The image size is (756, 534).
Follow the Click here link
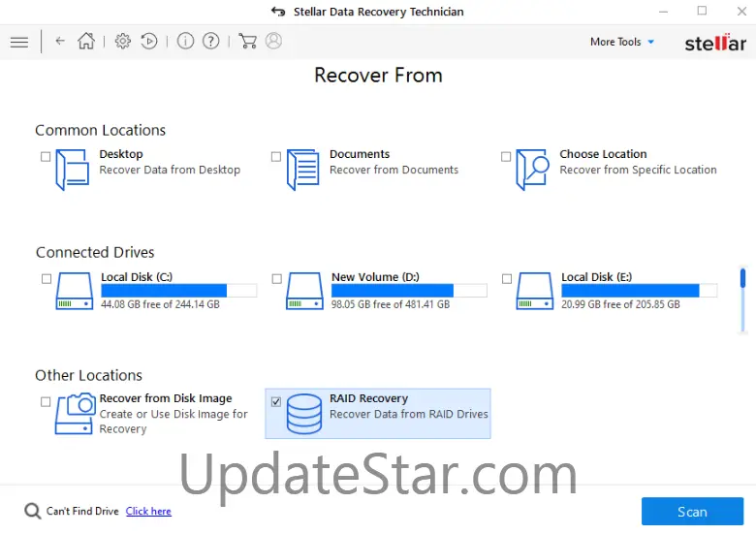point(148,512)
